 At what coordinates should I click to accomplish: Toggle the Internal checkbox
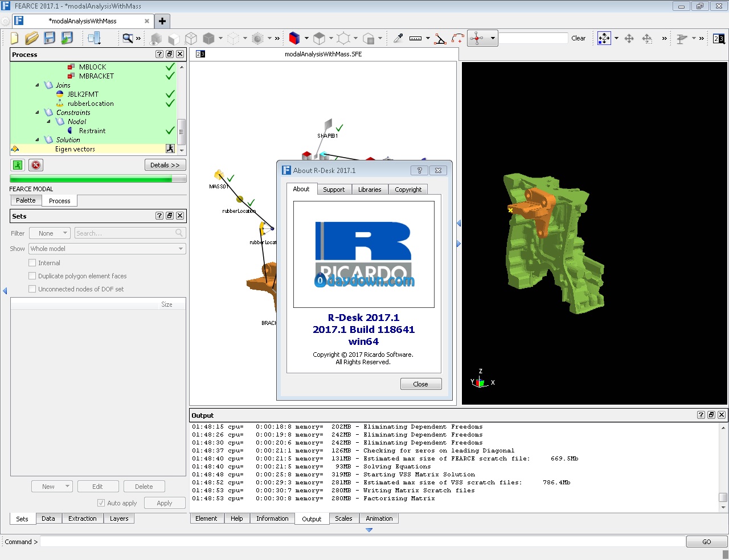[x=32, y=263]
